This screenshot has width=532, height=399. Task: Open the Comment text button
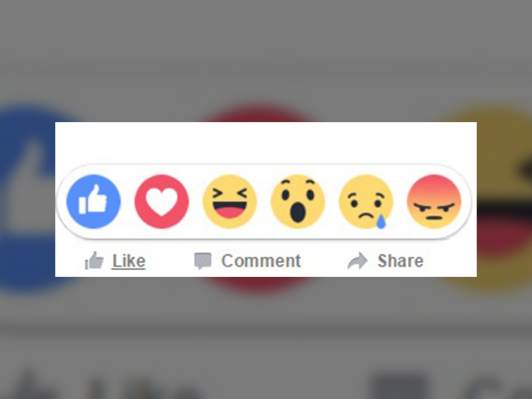(261, 261)
